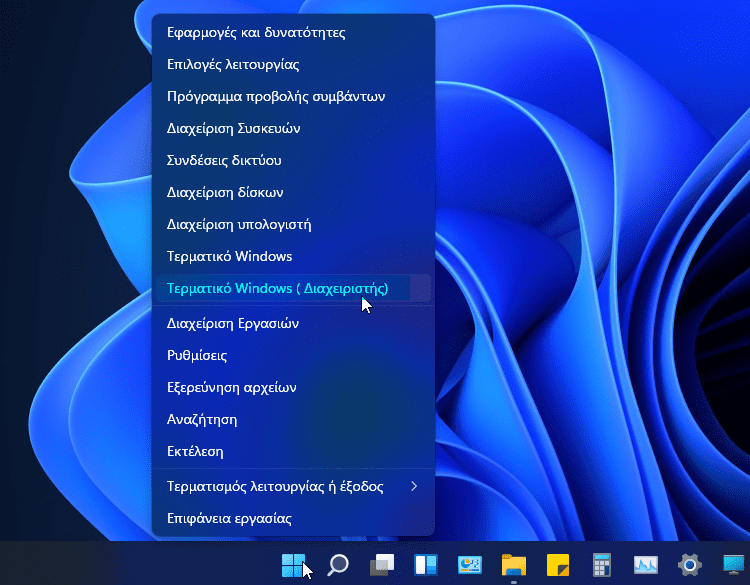Open the Widgets icon on the taskbar
The width and height of the screenshot is (750, 585).
coord(425,565)
